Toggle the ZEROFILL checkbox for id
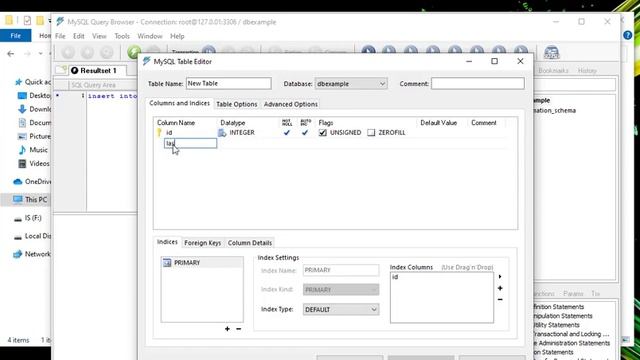This screenshot has width=640, height=360. 371,133
